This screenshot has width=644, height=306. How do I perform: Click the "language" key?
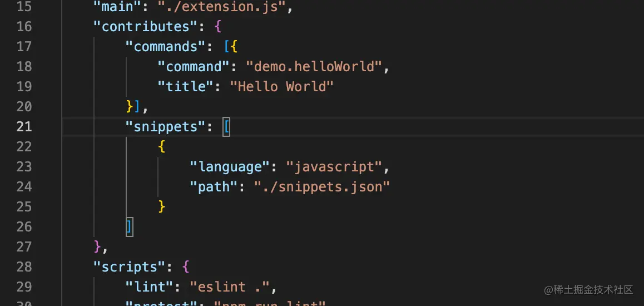(x=230, y=167)
